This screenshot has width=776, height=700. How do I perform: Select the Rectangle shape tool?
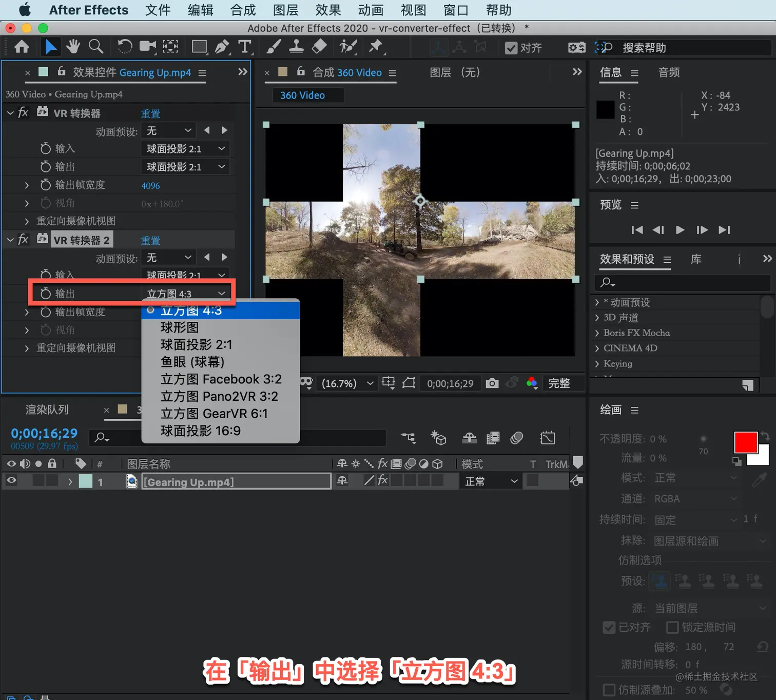(x=199, y=47)
